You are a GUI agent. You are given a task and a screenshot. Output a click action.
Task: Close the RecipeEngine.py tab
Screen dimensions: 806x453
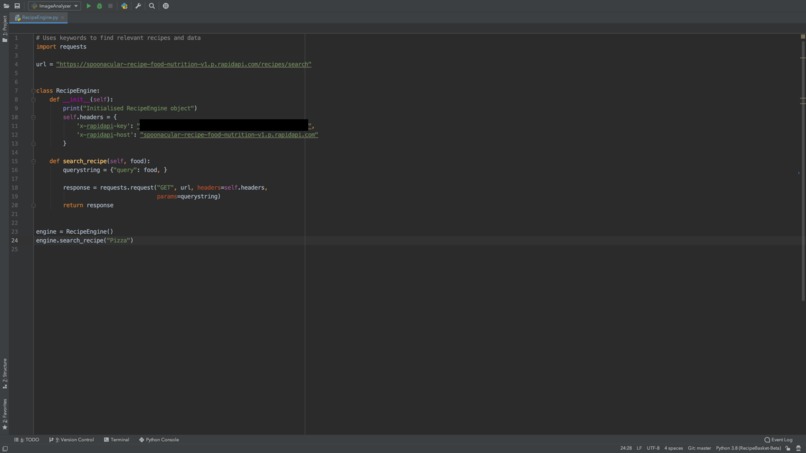(63, 17)
